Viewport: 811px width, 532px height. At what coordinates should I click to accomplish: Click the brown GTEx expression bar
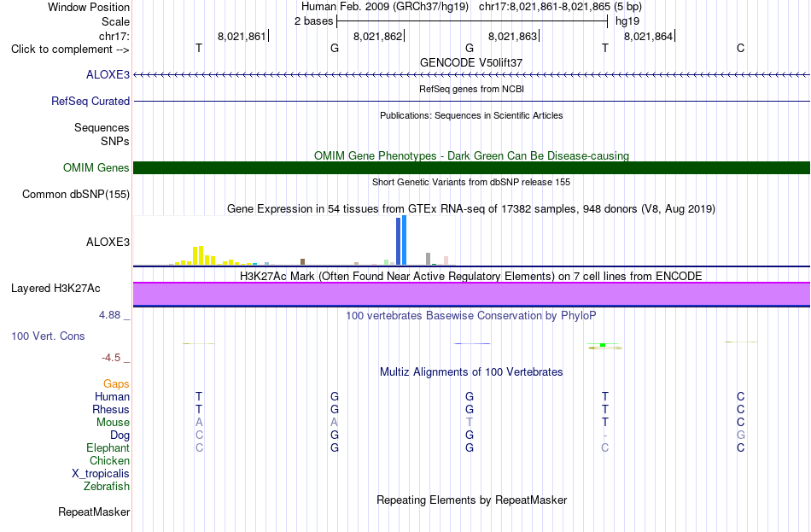click(x=302, y=262)
